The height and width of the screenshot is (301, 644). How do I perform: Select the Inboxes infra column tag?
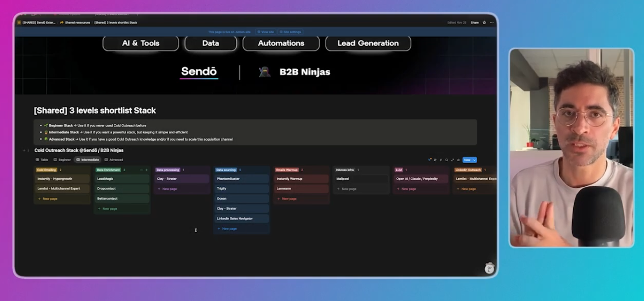click(345, 170)
